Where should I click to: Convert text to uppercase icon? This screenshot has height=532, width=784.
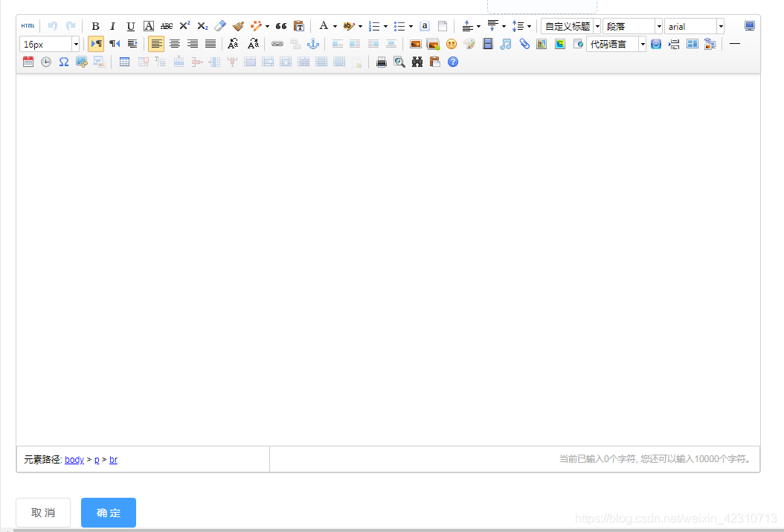233,44
